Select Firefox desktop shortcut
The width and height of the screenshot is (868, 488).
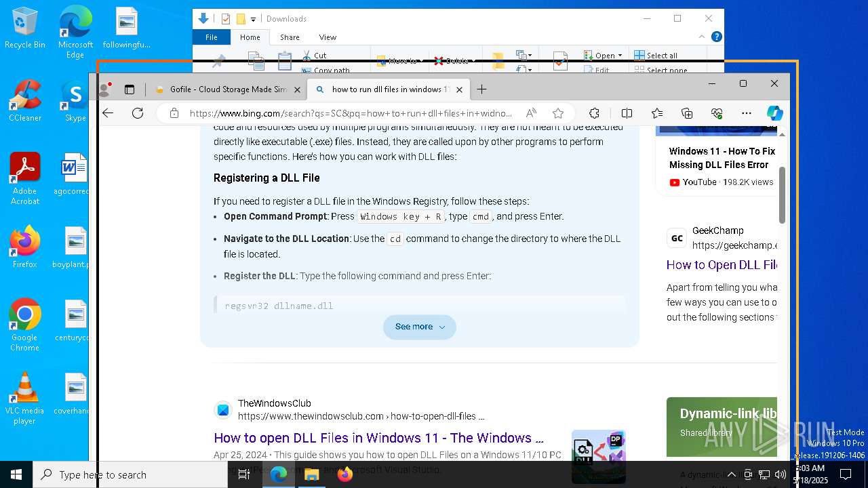click(24, 247)
